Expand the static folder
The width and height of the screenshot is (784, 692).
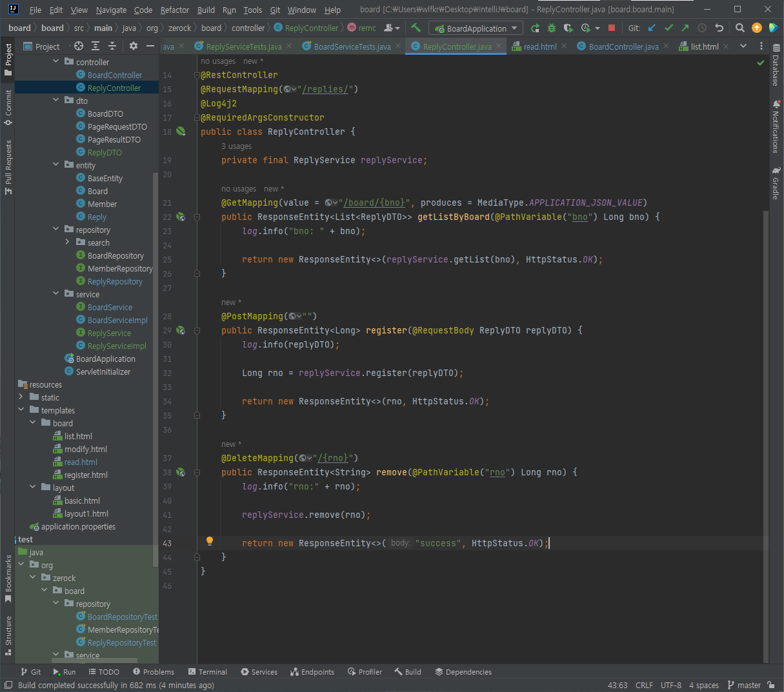[21, 397]
